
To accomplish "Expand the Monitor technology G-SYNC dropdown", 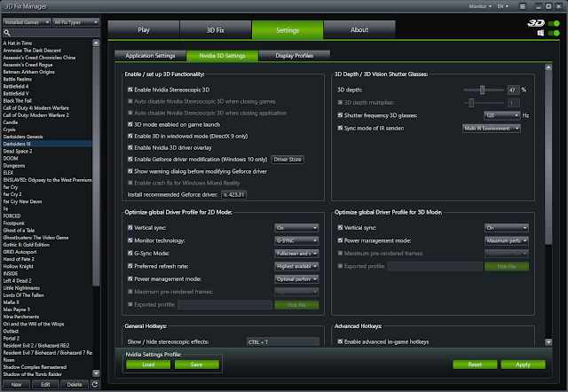I will [296, 240].
